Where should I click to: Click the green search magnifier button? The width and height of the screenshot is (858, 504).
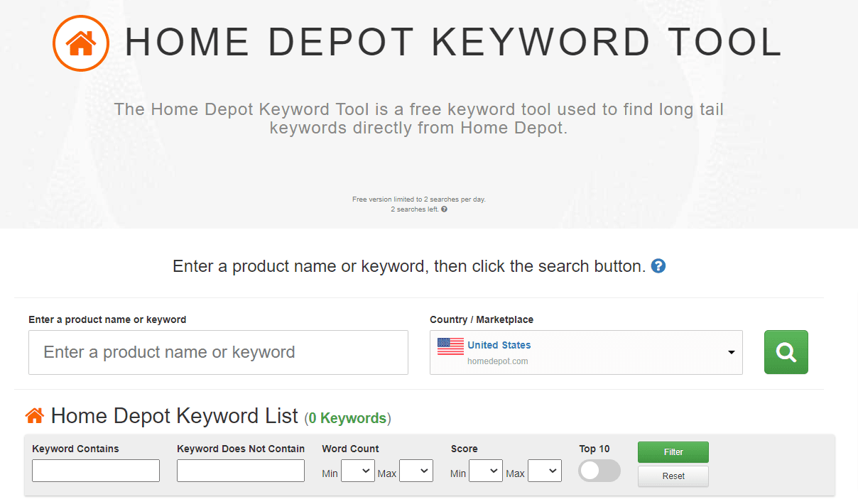click(786, 352)
